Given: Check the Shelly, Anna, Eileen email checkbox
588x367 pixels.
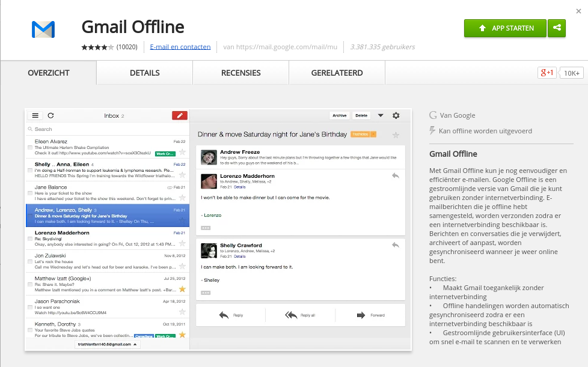Looking at the screenshot, I should click(x=30, y=171).
